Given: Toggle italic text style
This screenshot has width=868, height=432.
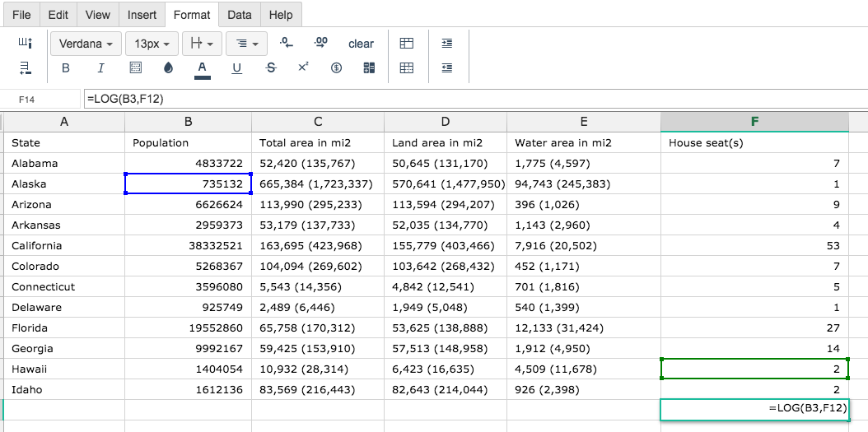Looking at the screenshot, I should 100,68.
